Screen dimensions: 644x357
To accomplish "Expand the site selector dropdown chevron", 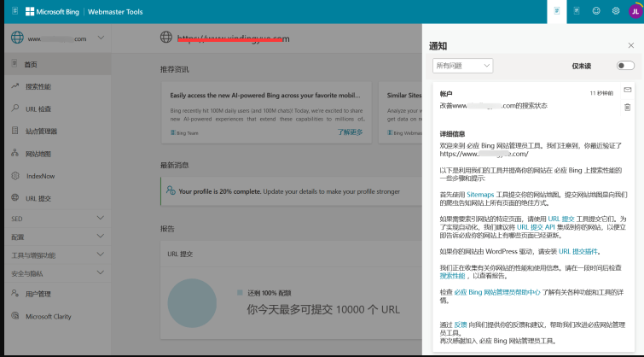I will click(x=101, y=38).
